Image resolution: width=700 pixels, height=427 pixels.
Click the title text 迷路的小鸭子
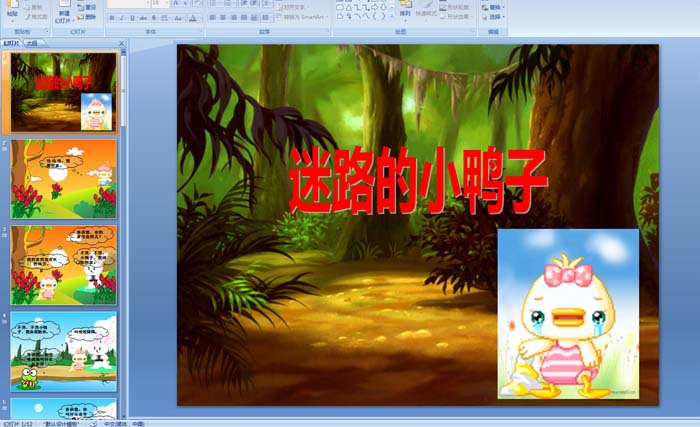coord(418,180)
